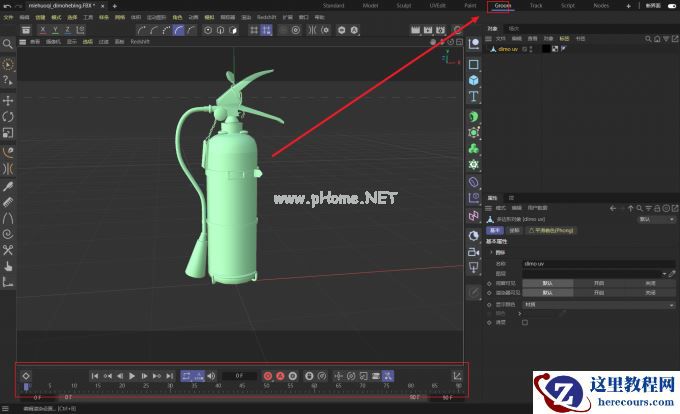Add new layout with plus button
This screenshot has height=414, width=680.
point(628,6)
